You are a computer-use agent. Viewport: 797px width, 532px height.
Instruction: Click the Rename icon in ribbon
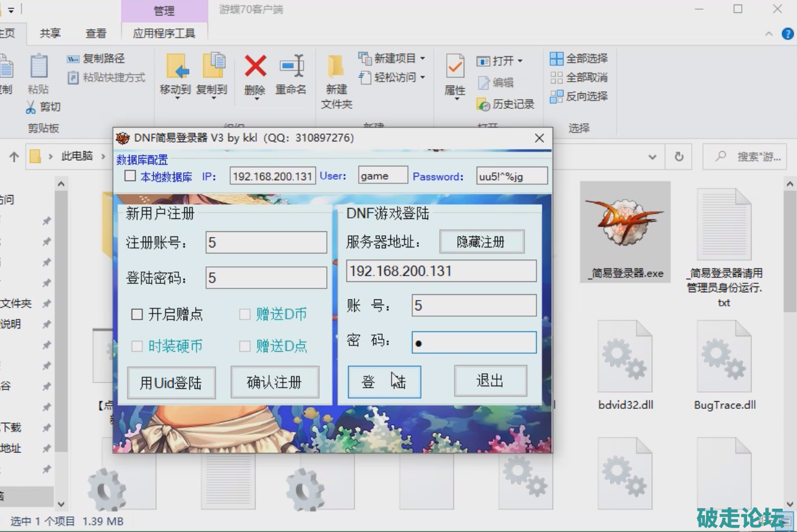pos(291,67)
